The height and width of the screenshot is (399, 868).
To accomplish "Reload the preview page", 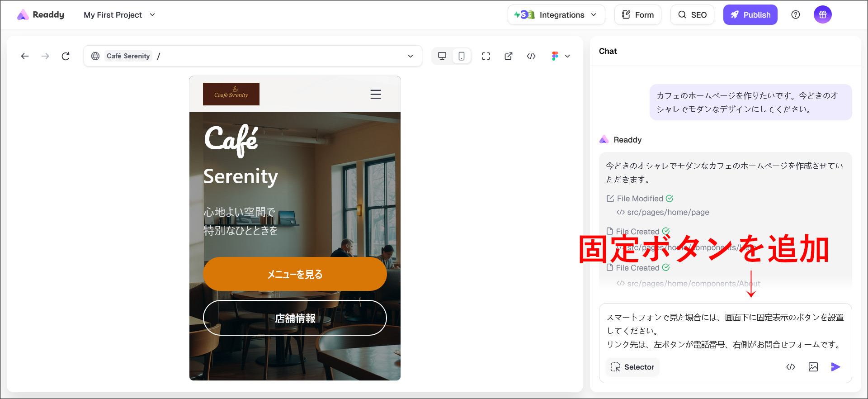I will 66,56.
